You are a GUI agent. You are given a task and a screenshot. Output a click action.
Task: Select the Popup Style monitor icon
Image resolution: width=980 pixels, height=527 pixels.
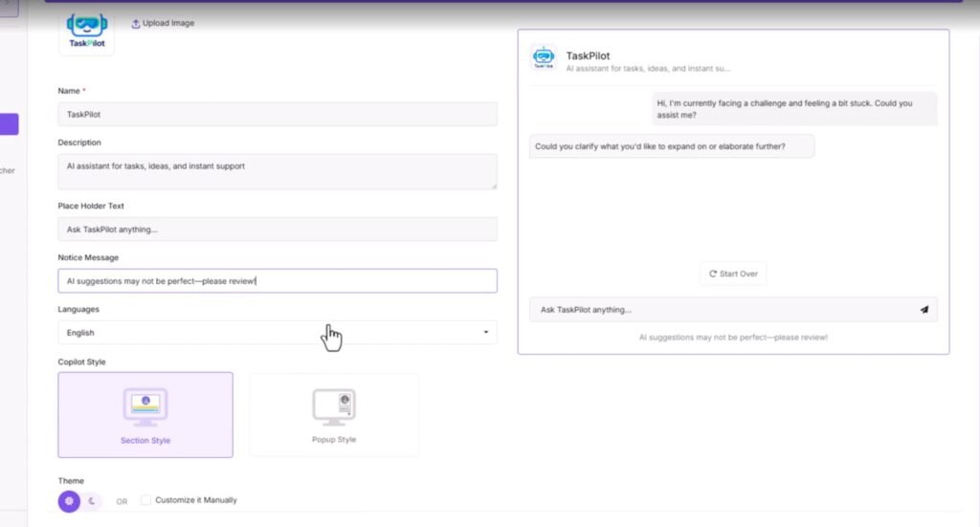click(x=333, y=406)
